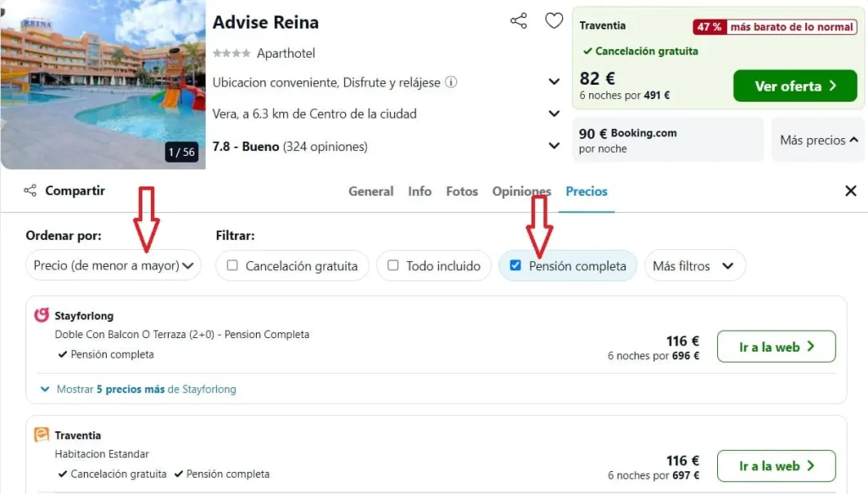Click the share icon next to Advise Reina
This screenshot has height=494, width=868.
pyautogui.click(x=519, y=21)
